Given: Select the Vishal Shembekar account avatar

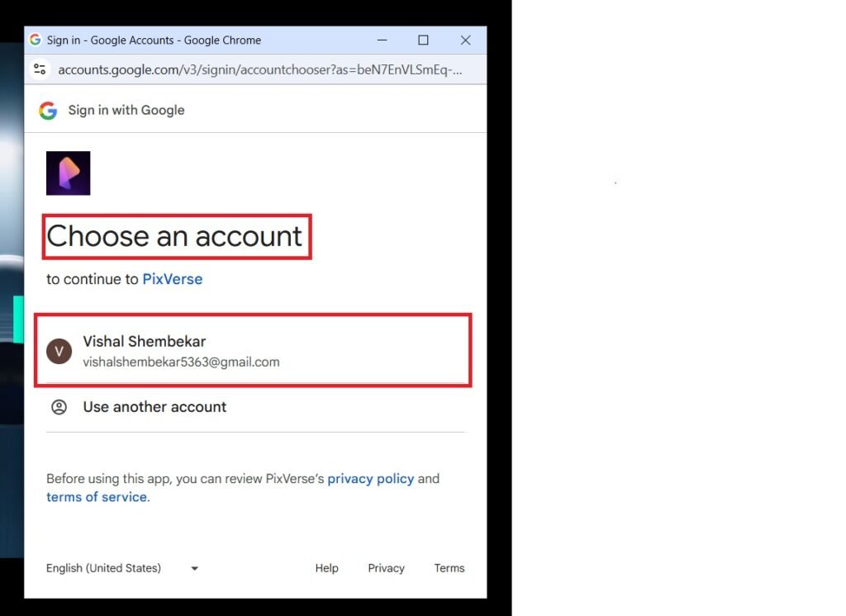Looking at the screenshot, I should click(59, 350).
